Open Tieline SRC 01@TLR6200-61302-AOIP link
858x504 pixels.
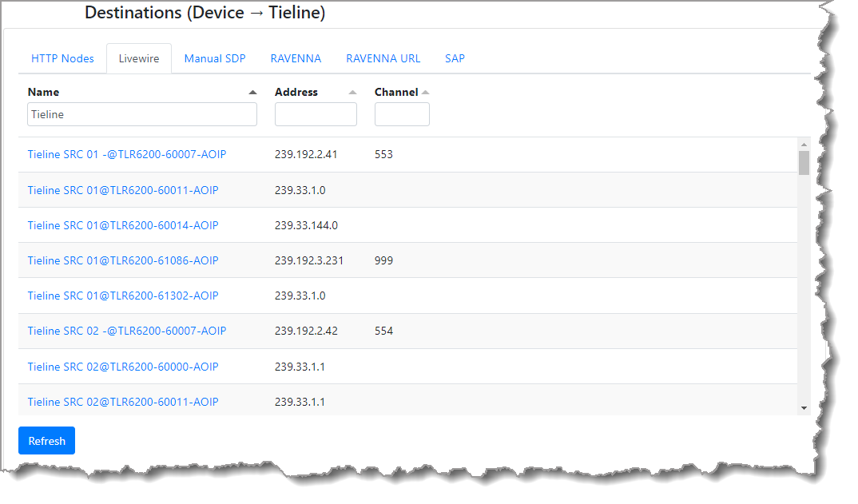(123, 296)
